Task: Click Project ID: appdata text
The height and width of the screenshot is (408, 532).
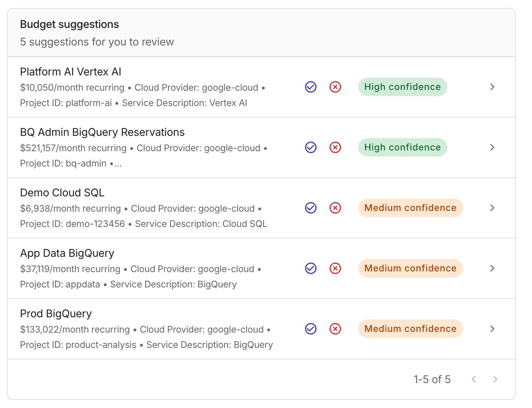Action: pos(60,284)
